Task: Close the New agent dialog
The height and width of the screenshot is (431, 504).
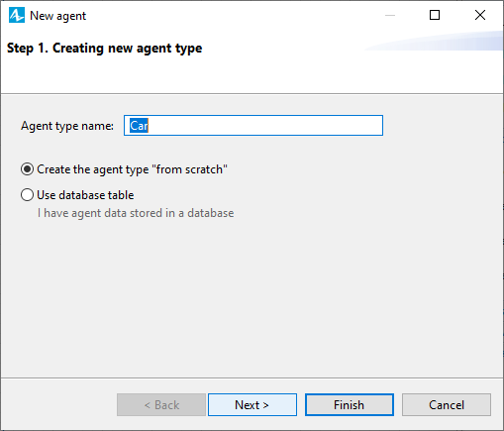Action: (480, 15)
